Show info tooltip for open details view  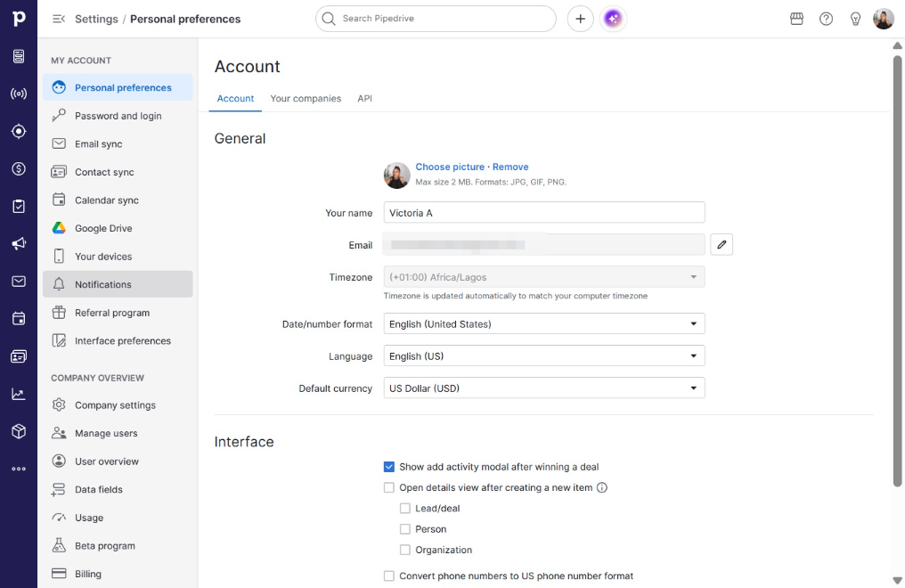coord(602,487)
